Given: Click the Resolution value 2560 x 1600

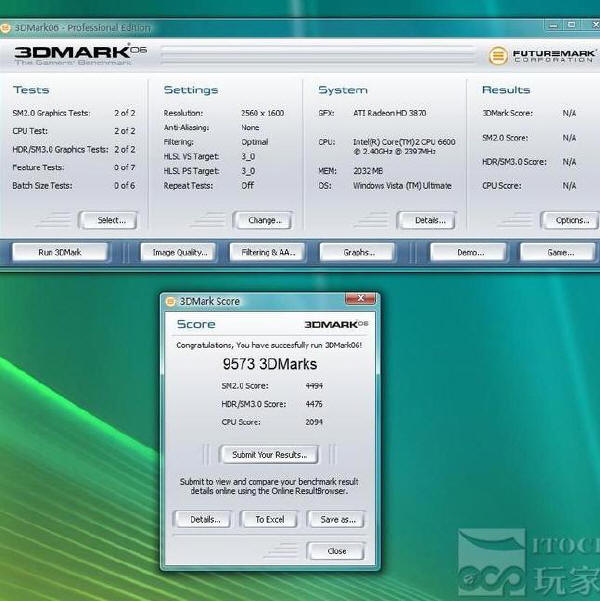Looking at the screenshot, I should tap(263, 113).
